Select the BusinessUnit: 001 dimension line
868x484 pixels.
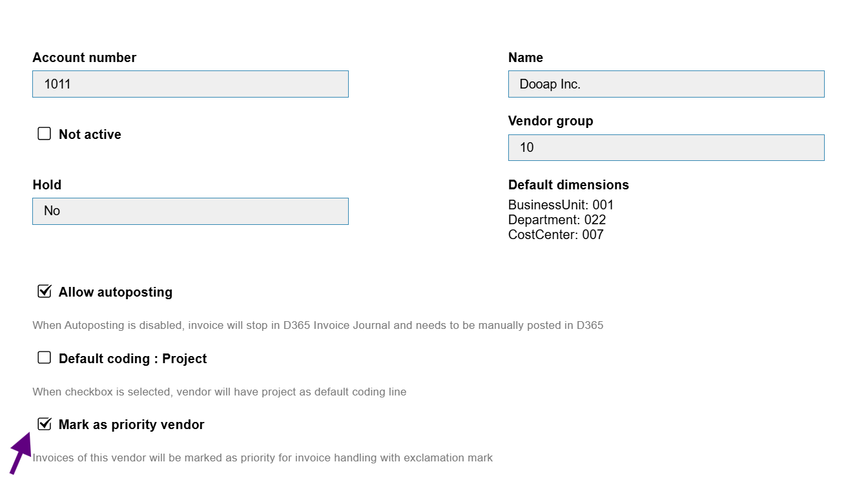pyautogui.click(x=561, y=205)
